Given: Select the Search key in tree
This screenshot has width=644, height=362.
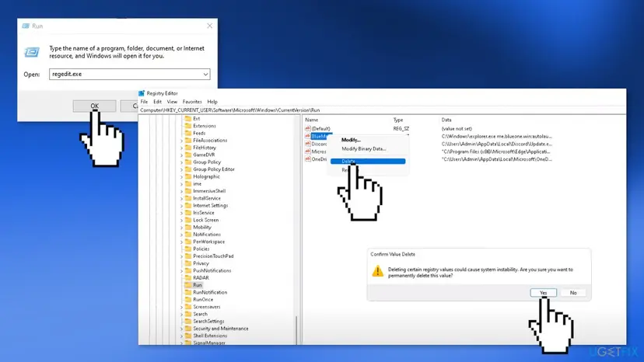Looking at the screenshot, I should [201, 314].
